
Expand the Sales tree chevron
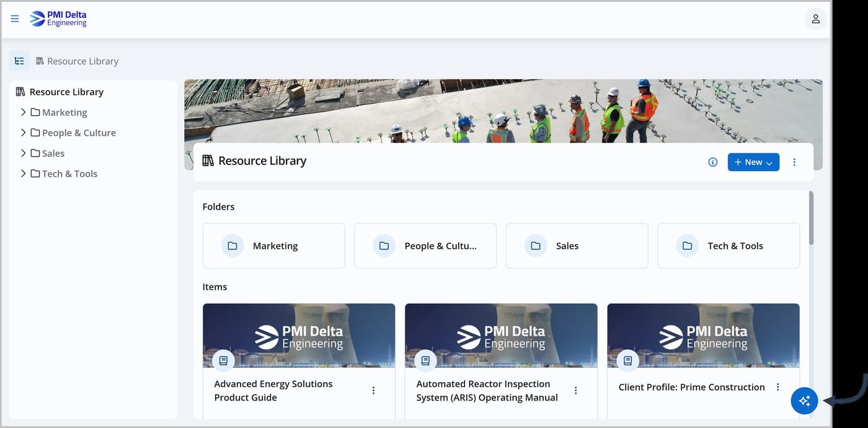[x=23, y=153]
